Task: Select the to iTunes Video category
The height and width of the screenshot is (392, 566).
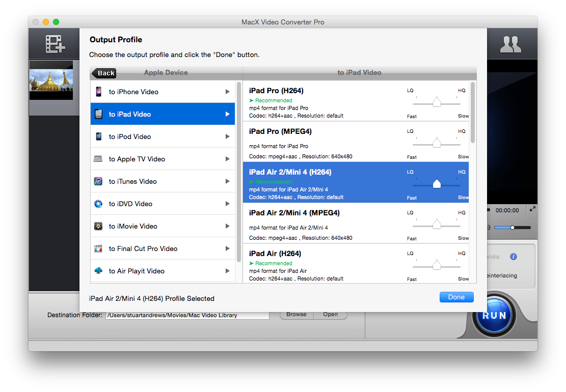Action: coord(163,181)
